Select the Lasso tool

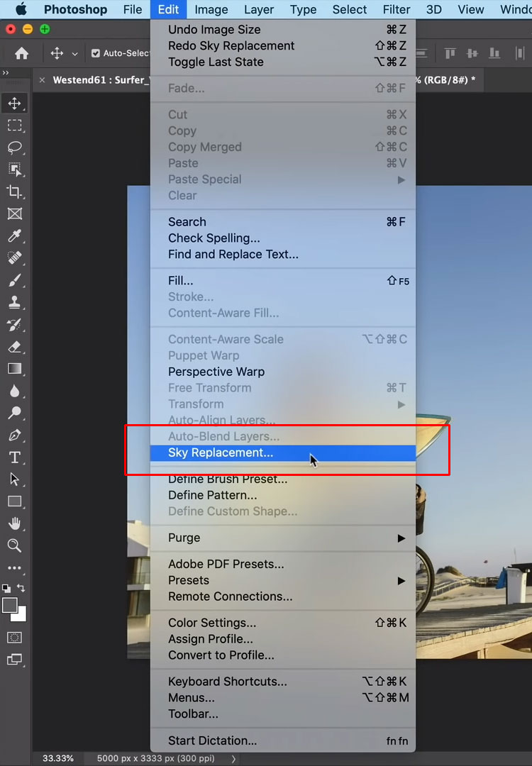pos(14,148)
